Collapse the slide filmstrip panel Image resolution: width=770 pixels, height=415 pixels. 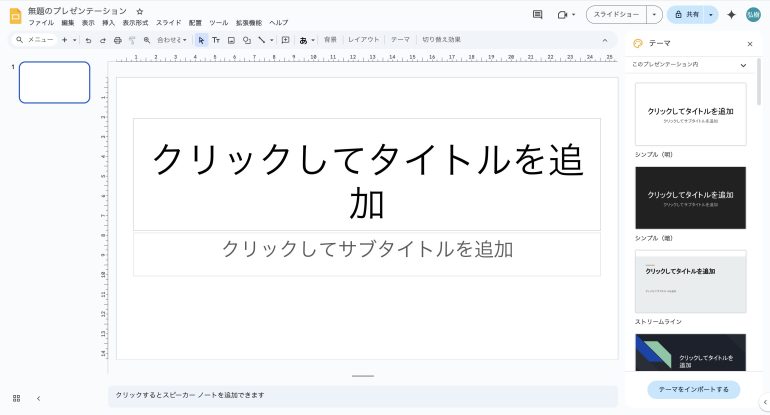pos(38,398)
